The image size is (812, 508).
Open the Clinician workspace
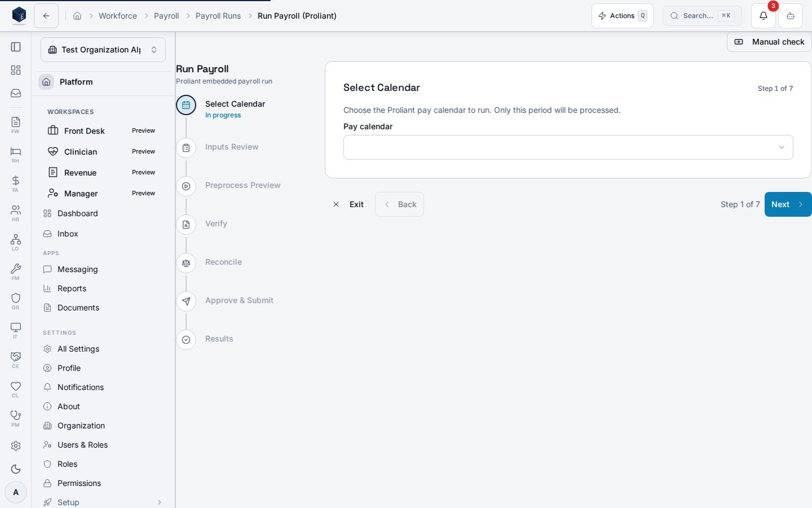point(103,152)
